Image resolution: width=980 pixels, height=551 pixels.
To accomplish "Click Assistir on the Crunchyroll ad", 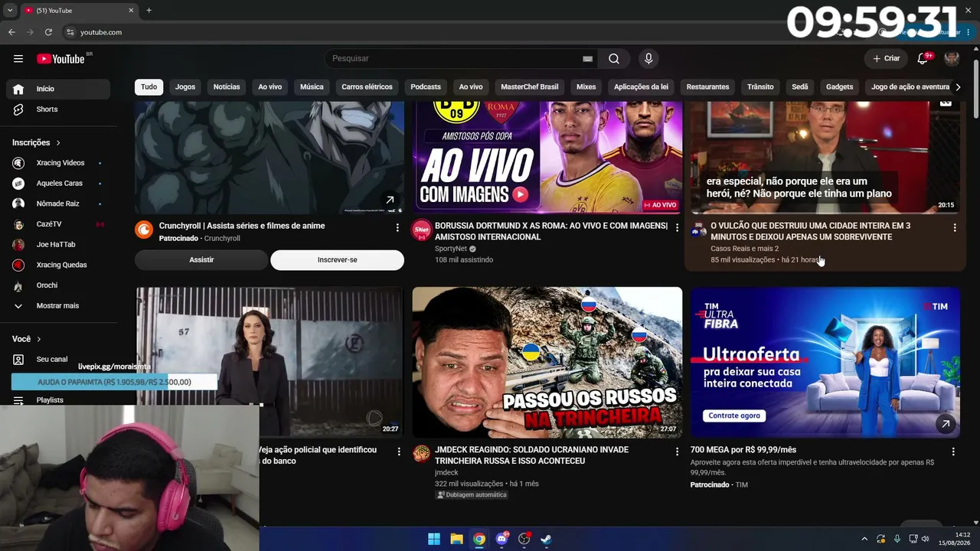I will 201,260.
